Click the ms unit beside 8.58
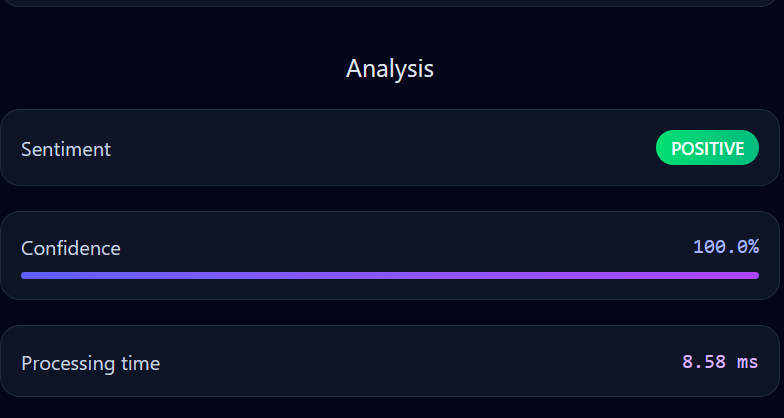The image size is (784, 418). pos(747,362)
